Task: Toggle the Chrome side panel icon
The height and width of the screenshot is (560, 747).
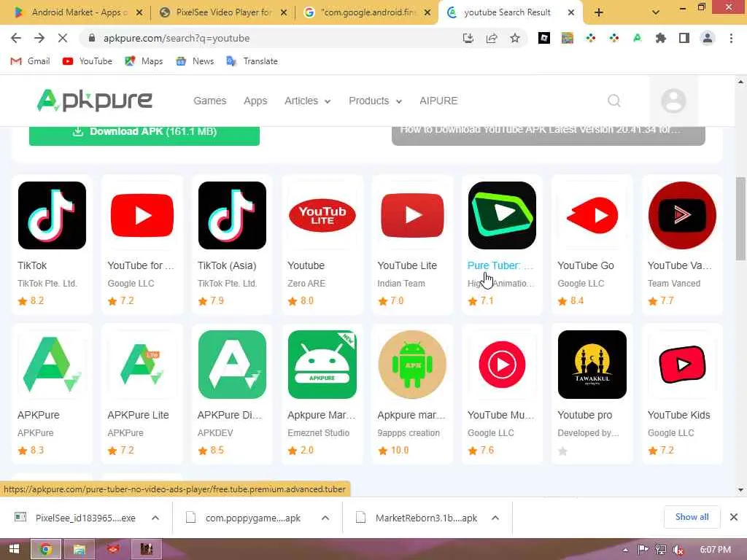Action: [x=684, y=38]
